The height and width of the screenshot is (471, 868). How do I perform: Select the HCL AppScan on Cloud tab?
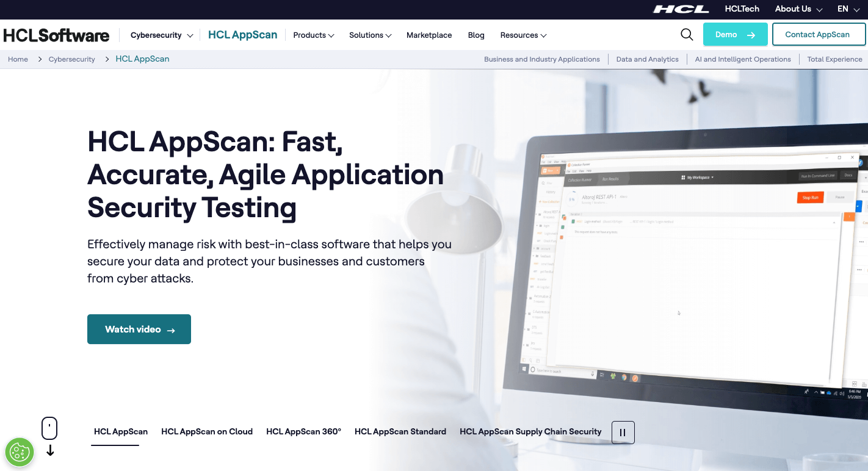207,432
